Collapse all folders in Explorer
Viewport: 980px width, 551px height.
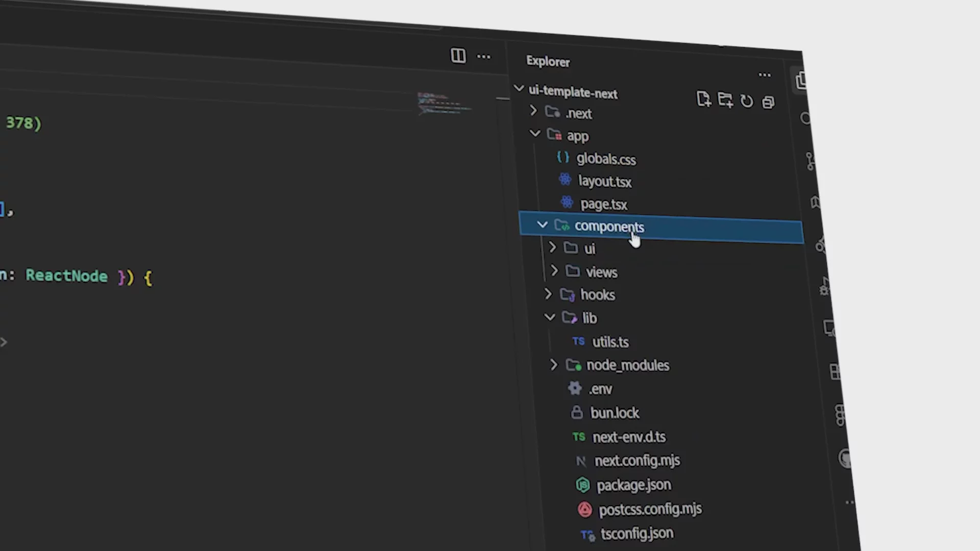pos(768,103)
